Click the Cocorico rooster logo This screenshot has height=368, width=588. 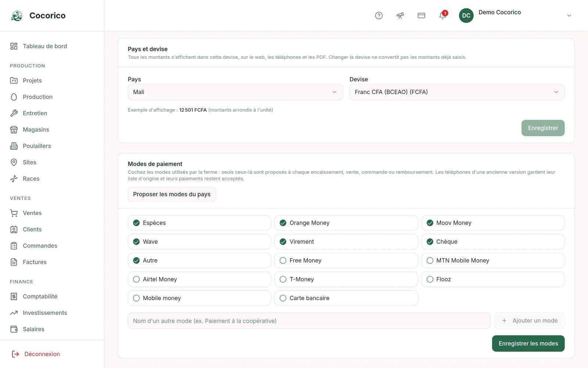[x=17, y=15]
